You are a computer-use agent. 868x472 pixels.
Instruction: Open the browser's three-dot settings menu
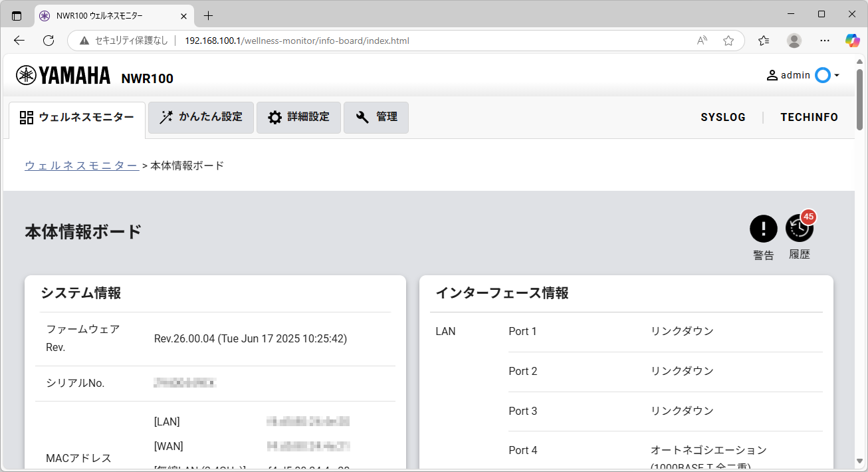pos(824,41)
